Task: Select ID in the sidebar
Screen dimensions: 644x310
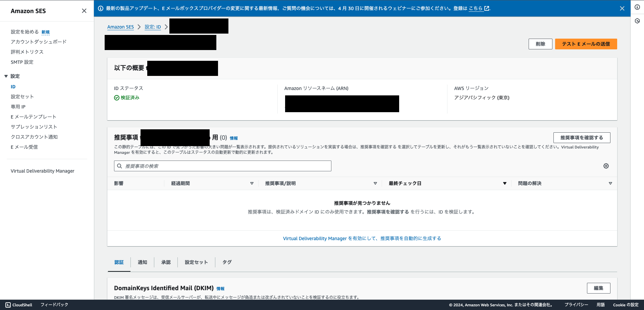Action: [x=13, y=87]
